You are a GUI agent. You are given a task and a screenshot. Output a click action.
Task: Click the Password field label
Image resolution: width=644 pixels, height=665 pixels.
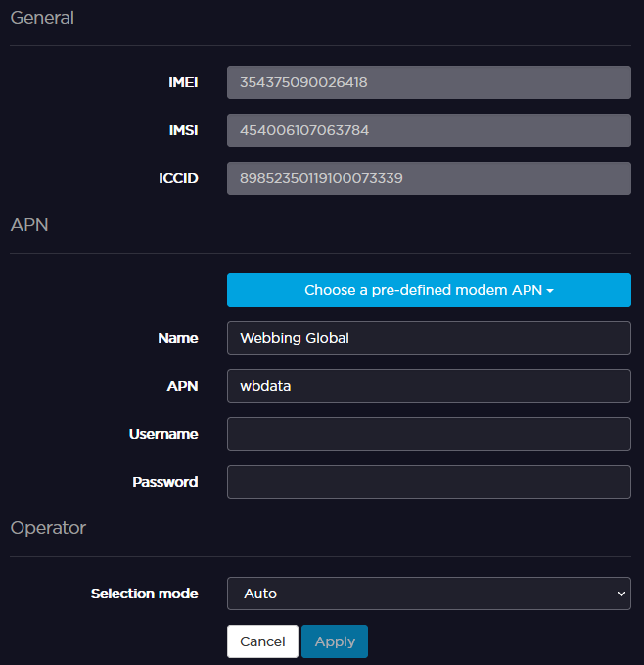point(164,482)
